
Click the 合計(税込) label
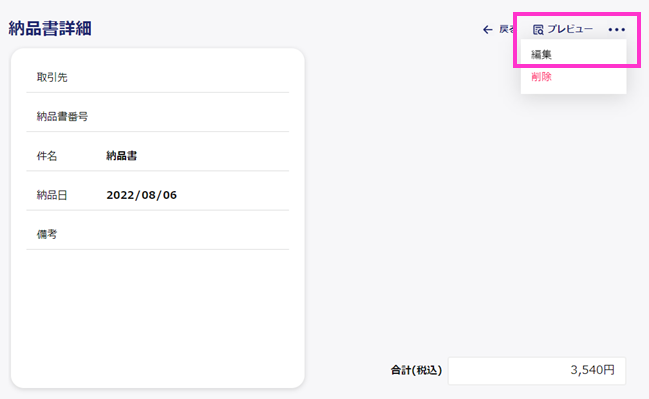tap(416, 370)
